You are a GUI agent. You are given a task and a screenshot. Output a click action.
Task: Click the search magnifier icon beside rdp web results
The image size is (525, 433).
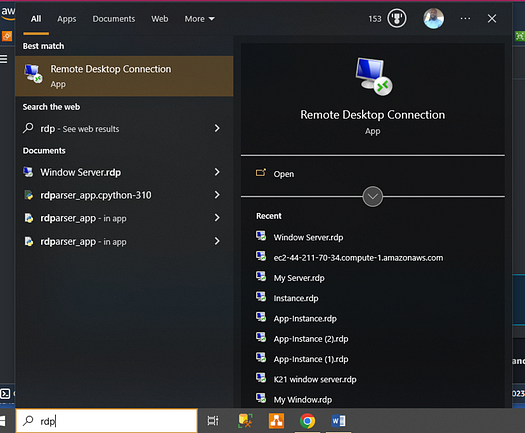(x=28, y=128)
